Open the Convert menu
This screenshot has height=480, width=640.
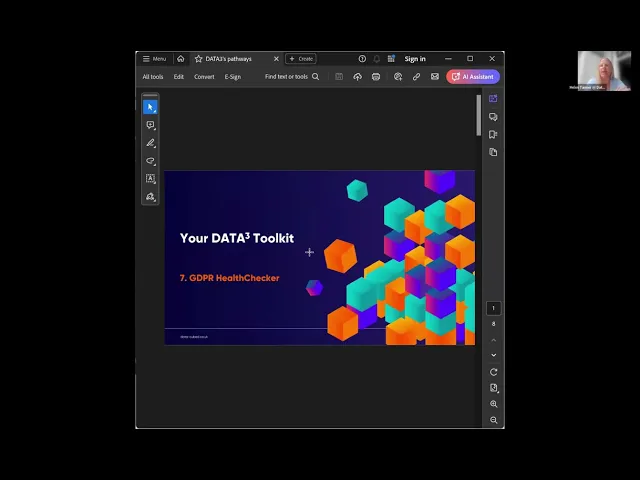tap(204, 77)
